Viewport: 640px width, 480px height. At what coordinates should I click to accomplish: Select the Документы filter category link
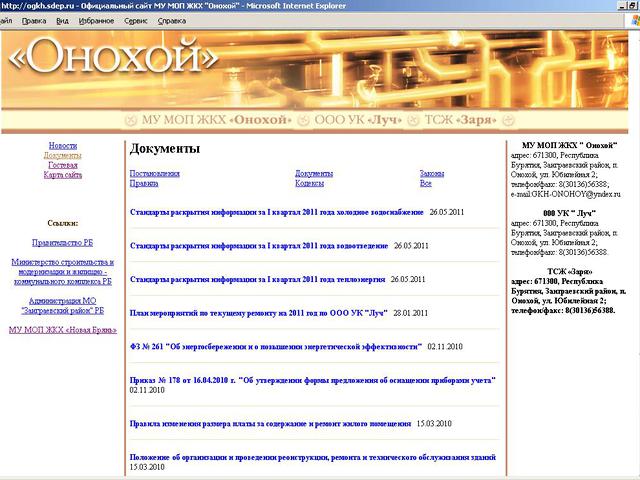(x=314, y=173)
